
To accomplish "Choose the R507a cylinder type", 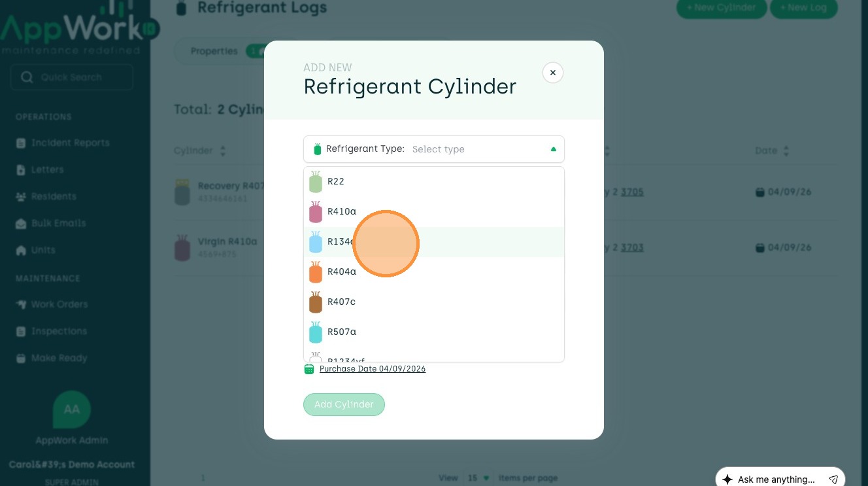I will [x=342, y=332].
